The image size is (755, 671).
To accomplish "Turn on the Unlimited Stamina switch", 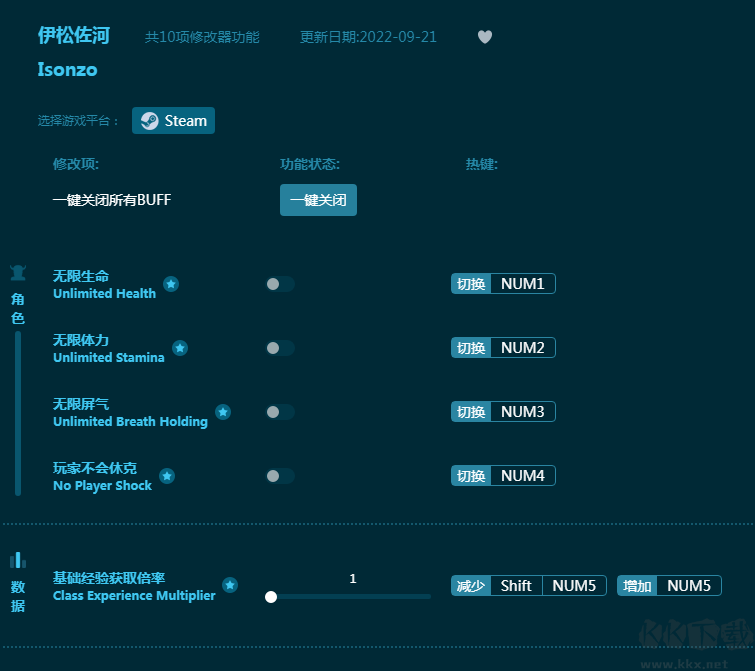I will (280, 348).
